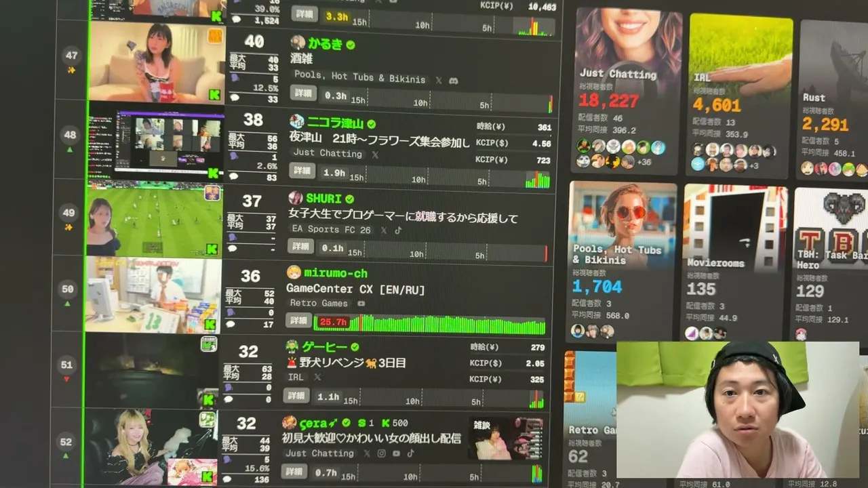The height and width of the screenshot is (488, 868).
Task: Click streamer name SHURI
Action: (323, 199)
